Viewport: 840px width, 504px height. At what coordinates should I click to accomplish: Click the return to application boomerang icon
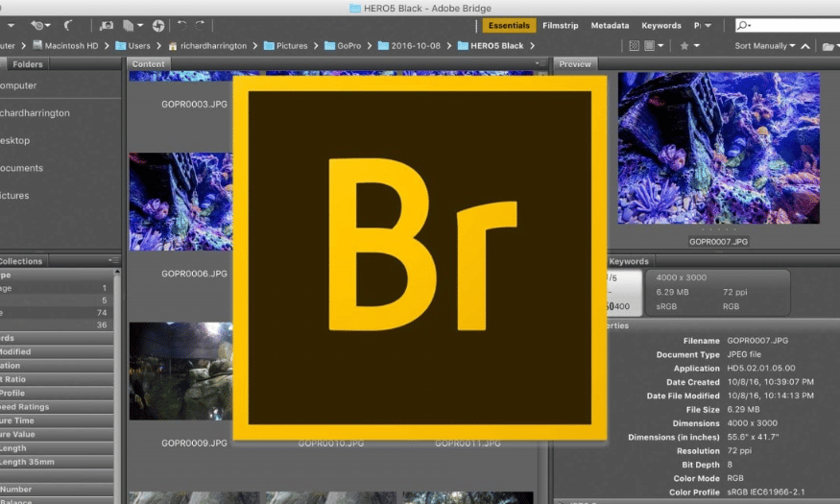click(68, 25)
